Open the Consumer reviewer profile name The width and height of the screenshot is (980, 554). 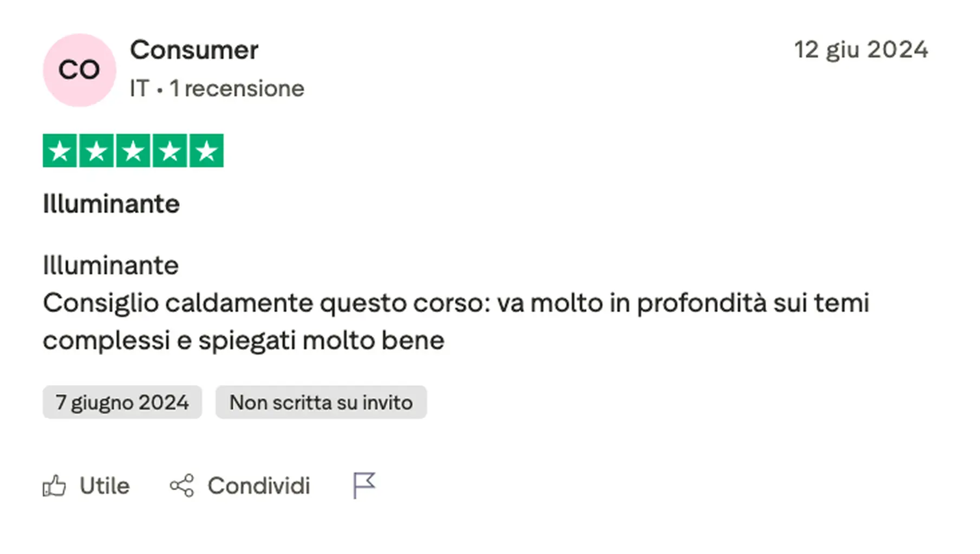[194, 50]
